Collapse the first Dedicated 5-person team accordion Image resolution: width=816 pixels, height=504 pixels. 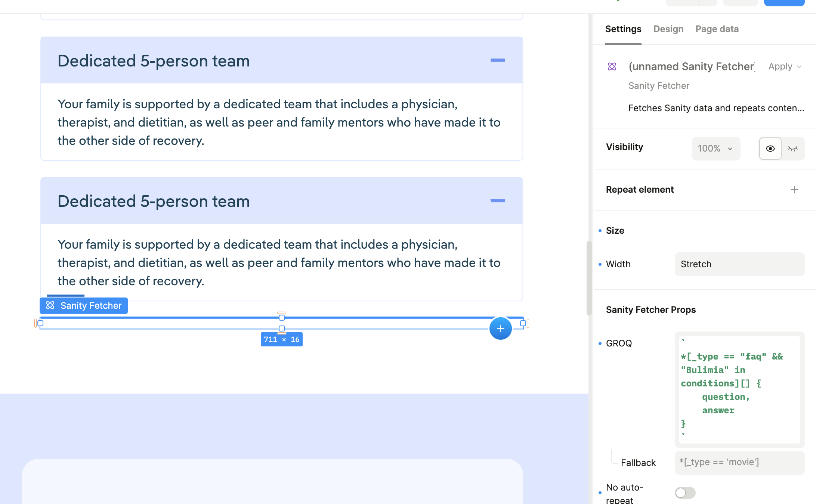(x=497, y=60)
